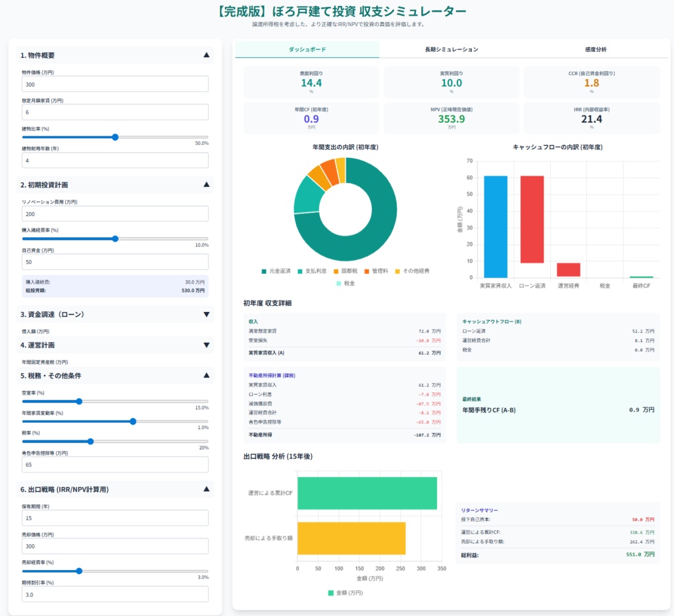Screen dimensions: 674x616
Task: Click the 年間CF 0.9 metric card
Action: [x=311, y=118]
